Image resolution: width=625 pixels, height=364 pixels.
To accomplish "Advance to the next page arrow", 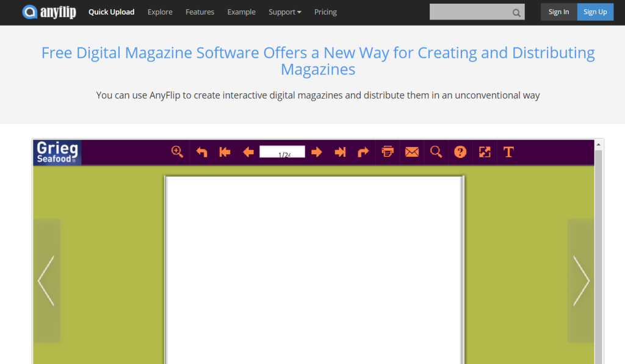I will [x=316, y=152].
